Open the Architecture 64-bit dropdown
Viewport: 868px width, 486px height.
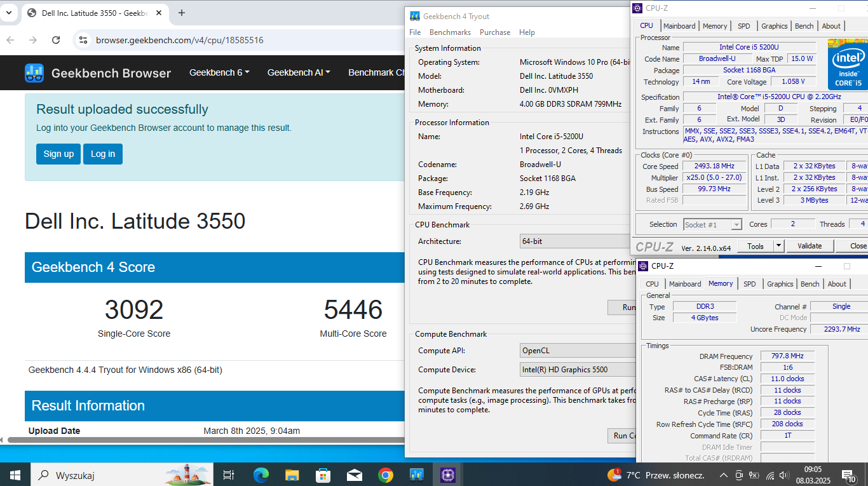pos(575,241)
